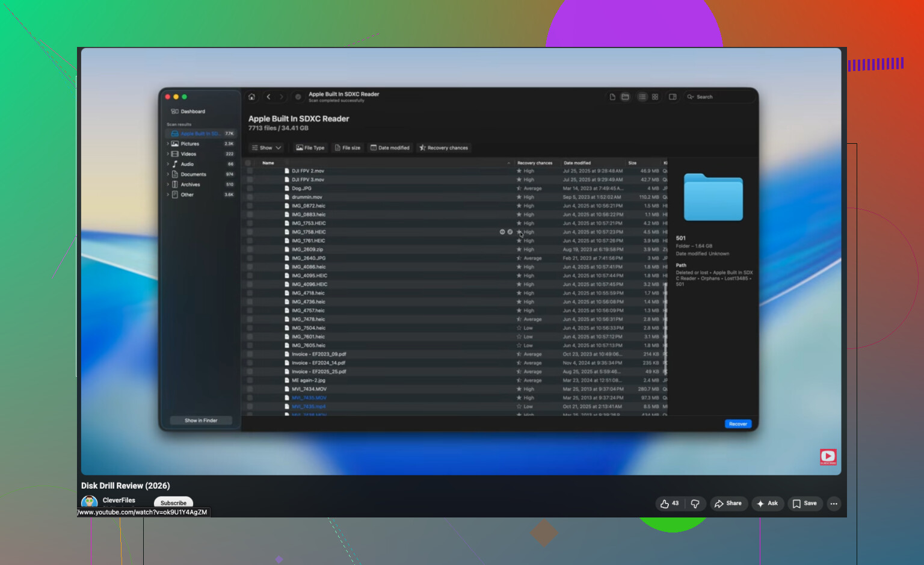Select the Other category icon
The height and width of the screenshot is (565, 924).
(x=174, y=195)
